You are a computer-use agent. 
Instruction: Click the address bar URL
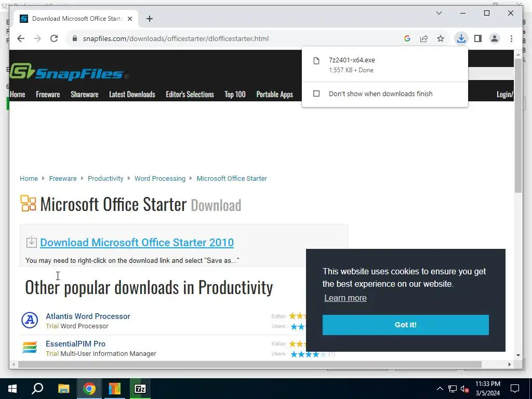(176, 38)
